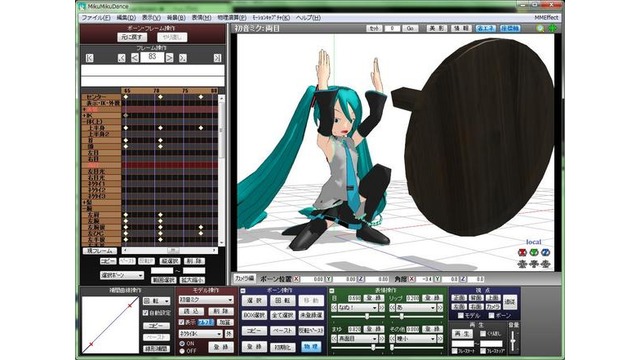Select previous まゆ morph with <<
The height and width of the screenshot is (360, 640).
(335, 338)
